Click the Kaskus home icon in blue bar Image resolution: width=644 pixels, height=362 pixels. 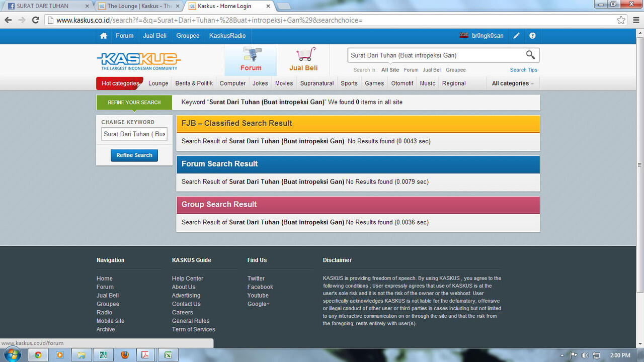[104, 36]
